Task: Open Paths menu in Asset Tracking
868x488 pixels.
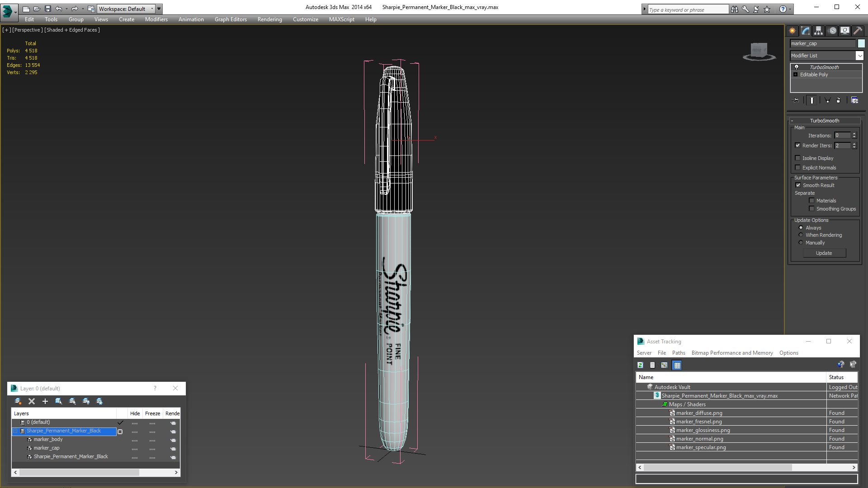Action: tap(679, 353)
